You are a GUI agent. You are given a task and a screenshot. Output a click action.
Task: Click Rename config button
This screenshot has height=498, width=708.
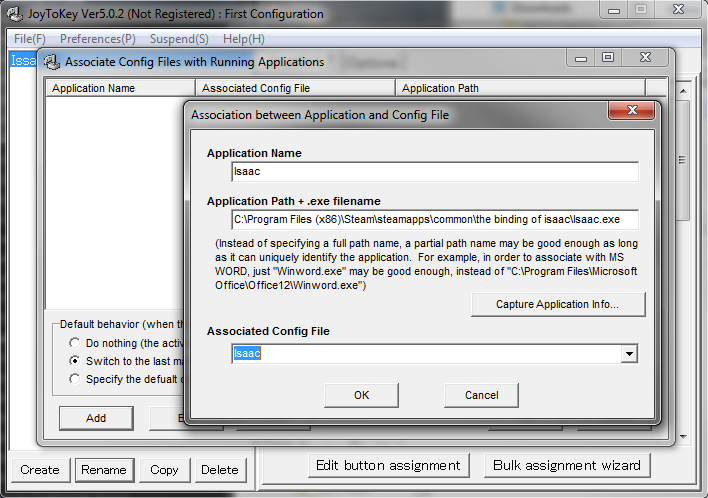[104, 470]
